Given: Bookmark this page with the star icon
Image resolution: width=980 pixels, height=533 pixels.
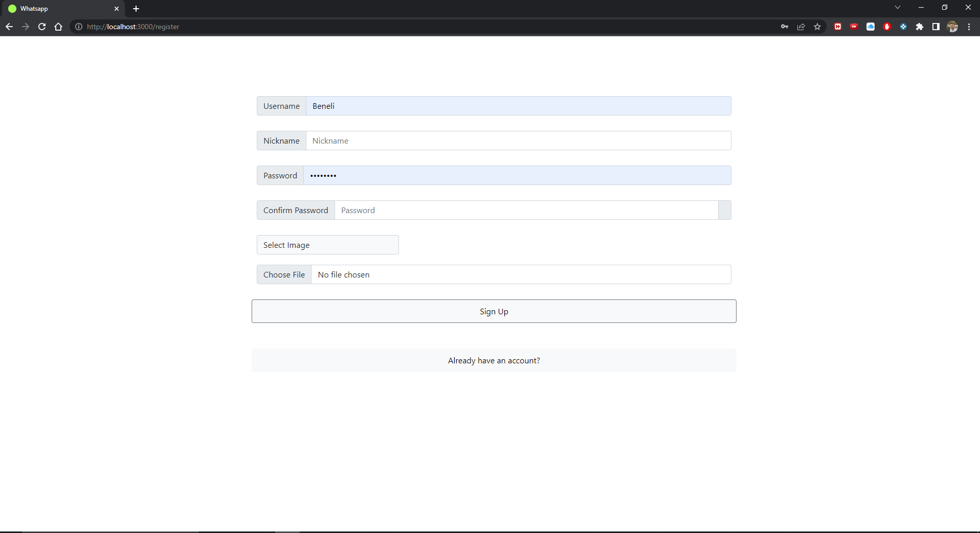Looking at the screenshot, I should click(x=817, y=27).
